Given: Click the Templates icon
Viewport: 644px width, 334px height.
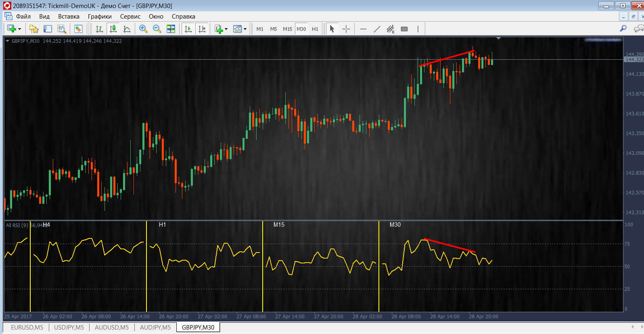Looking at the screenshot, I should tap(237, 29).
